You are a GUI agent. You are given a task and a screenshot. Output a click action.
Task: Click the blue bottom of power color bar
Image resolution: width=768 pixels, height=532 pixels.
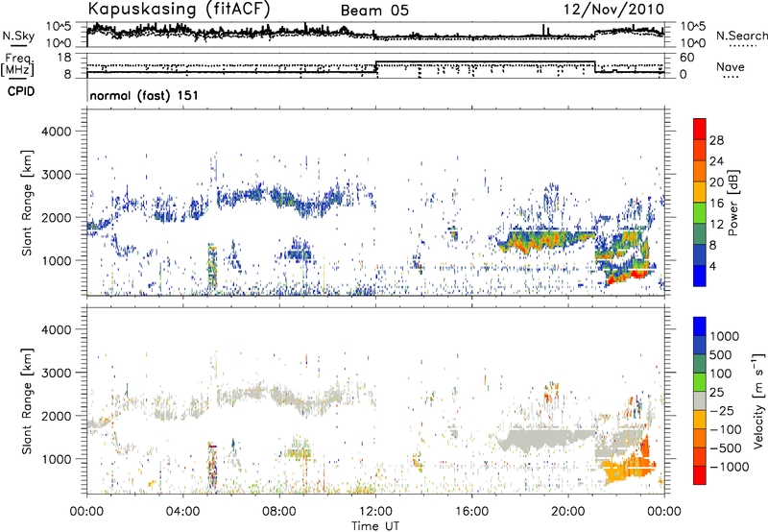(700, 276)
